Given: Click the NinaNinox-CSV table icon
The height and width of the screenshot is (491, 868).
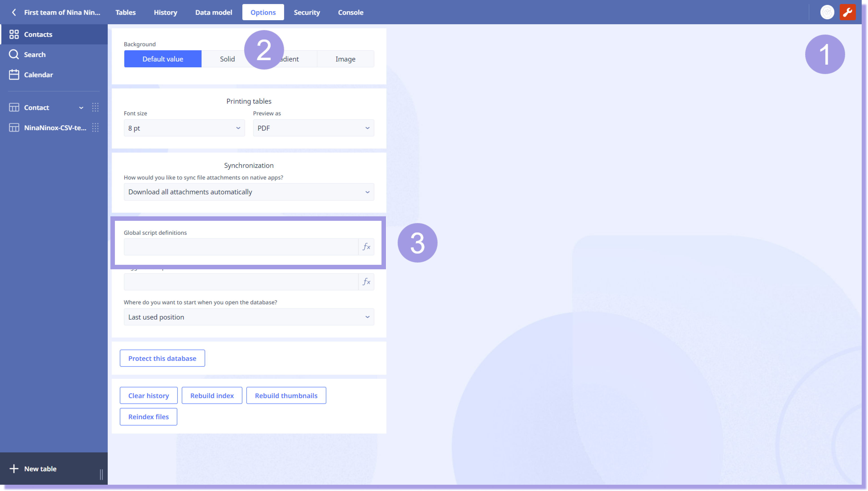Looking at the screenshot, I should pos(14,127).
